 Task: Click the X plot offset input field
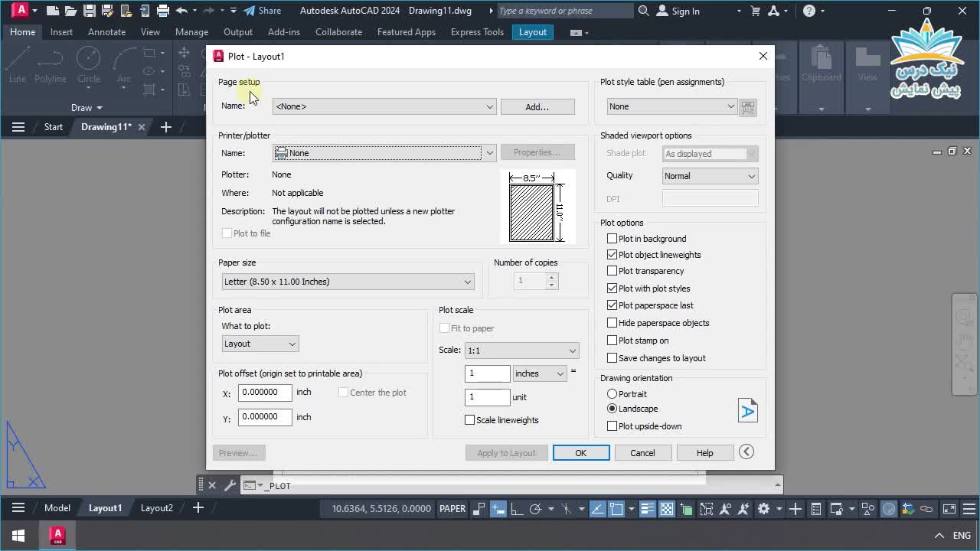pos(265,393)
